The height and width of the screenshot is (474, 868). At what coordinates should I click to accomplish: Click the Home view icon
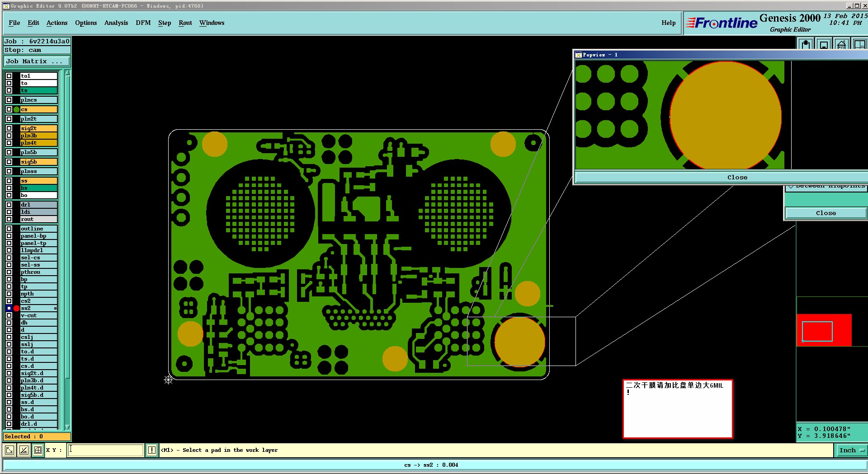point(841,44)
